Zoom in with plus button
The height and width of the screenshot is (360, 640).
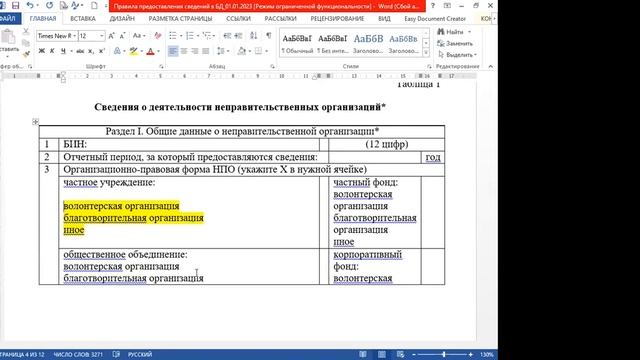click(470, 354)
